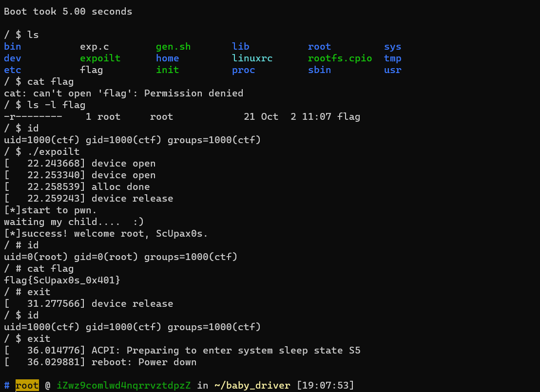Screen dimensions: 540x392
Task: Click the "success! welcome root" message
Action: tap(106, 234)
